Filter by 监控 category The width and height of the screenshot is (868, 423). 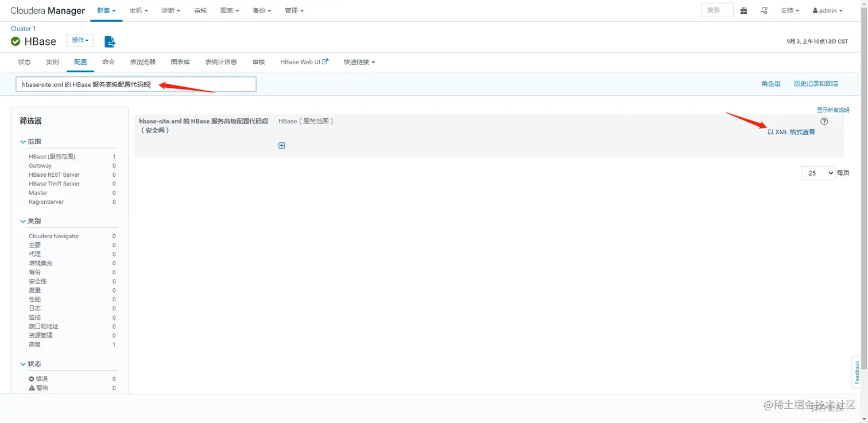coord(35,317)
